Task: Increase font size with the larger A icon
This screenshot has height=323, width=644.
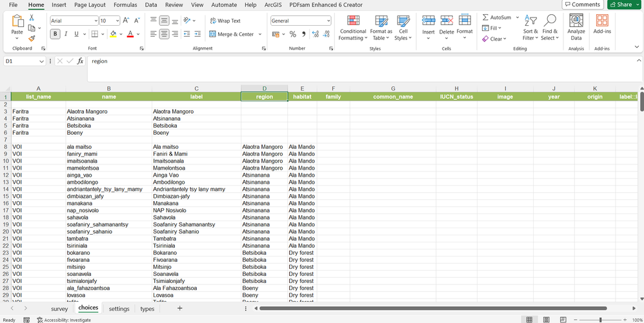Action: pyautogui.click(x=126, y=21)
